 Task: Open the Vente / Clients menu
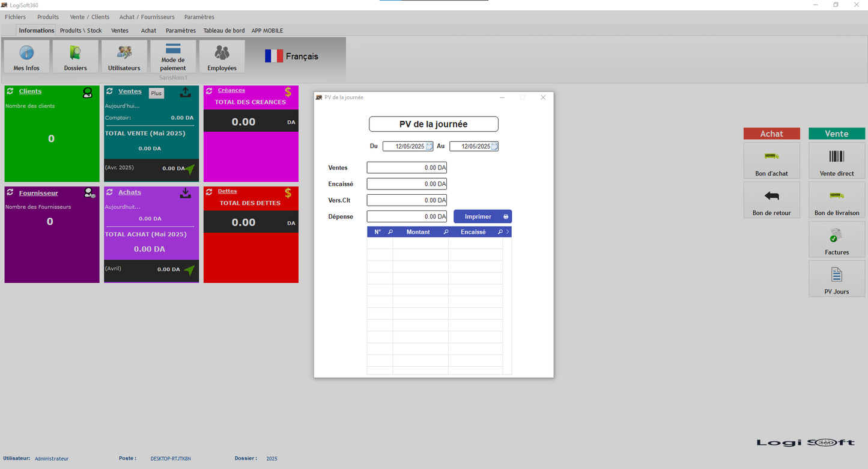point(90,17)
